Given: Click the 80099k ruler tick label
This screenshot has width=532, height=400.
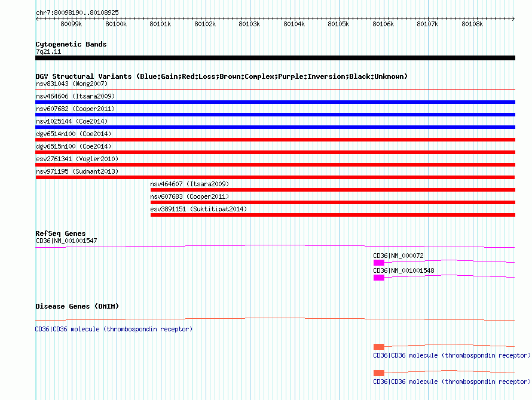Looking at the screenshot, I should point(71,24).
